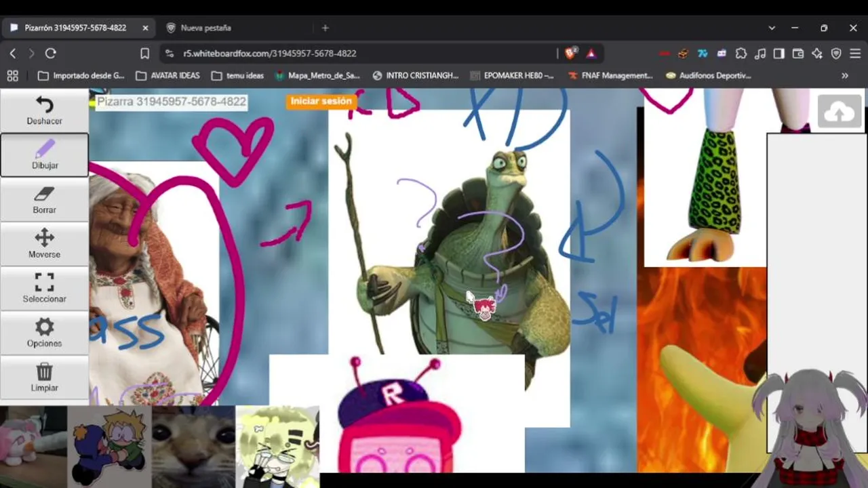Open a new tab with plus button
Viewport: 868px width, 488px height.
click(x=325, y=28)
